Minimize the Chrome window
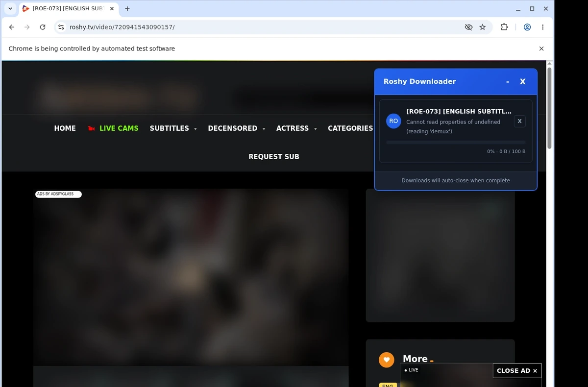This screenshot has width=588, height=387. pyautogui.click(x=518, y=9)
